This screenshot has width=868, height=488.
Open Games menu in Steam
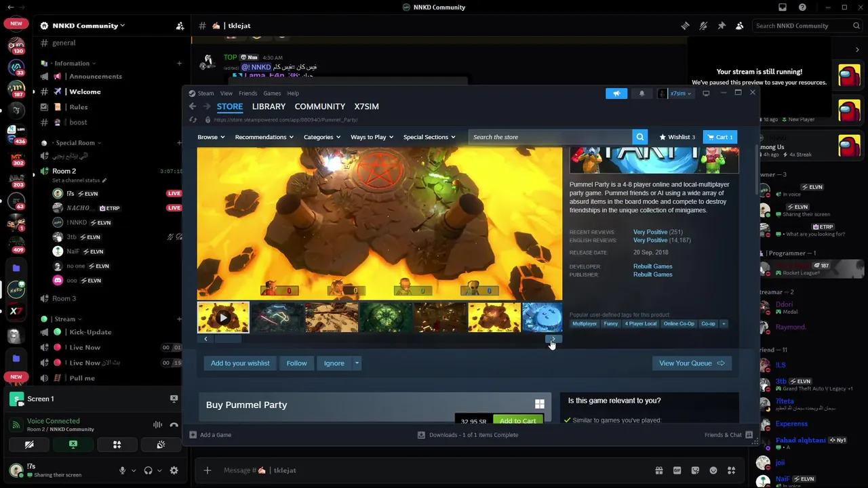pyautogui.click(x=272, y=94)
